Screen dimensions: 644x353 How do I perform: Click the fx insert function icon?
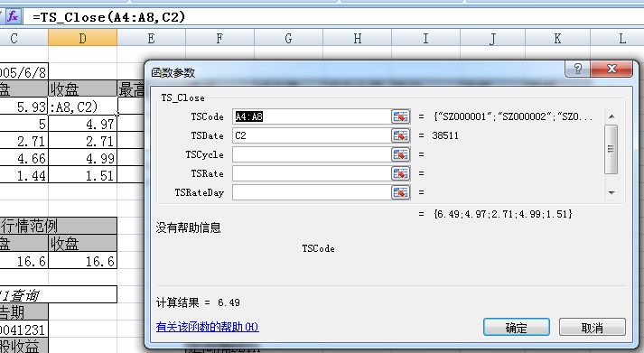13,16
